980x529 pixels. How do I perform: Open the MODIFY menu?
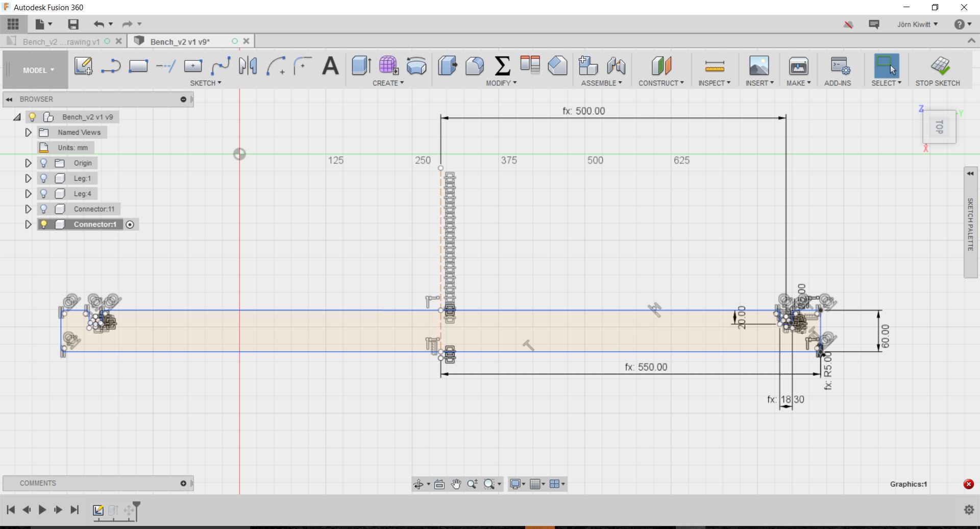coord(501,83)
